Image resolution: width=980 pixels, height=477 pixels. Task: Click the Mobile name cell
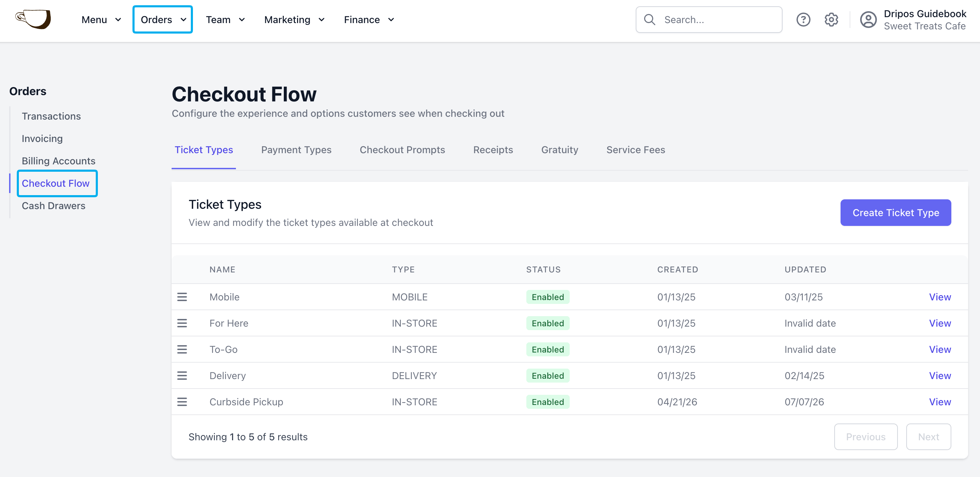tap(224, 297)
